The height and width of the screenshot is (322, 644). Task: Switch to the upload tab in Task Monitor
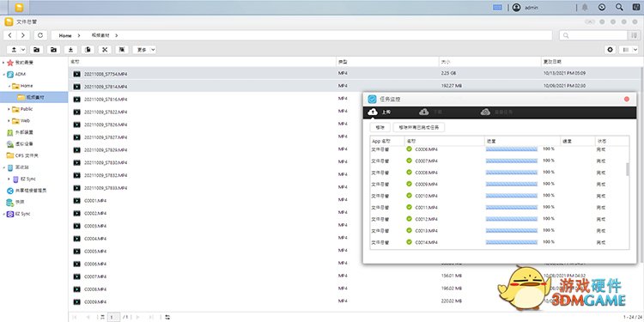pyautogui.click(x=379, y=112)
